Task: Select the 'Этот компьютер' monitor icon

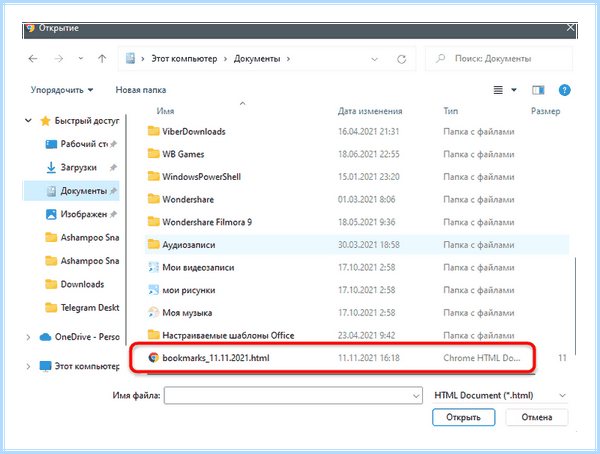Action: pos(45,366)
